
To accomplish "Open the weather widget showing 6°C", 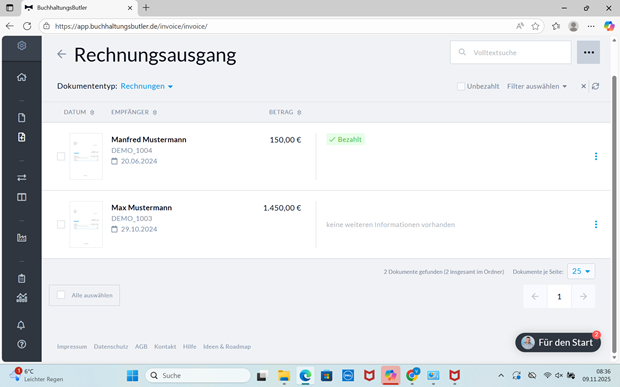I will [x=36, y=375].
